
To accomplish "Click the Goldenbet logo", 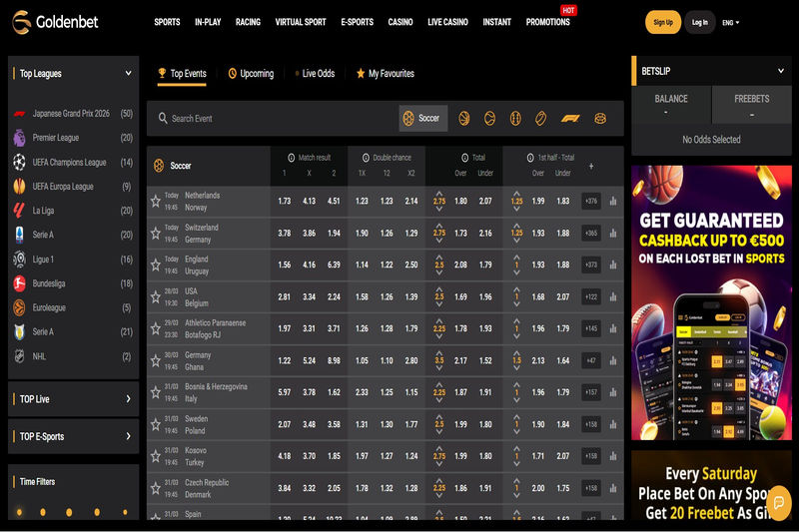I will click(55, 22).
